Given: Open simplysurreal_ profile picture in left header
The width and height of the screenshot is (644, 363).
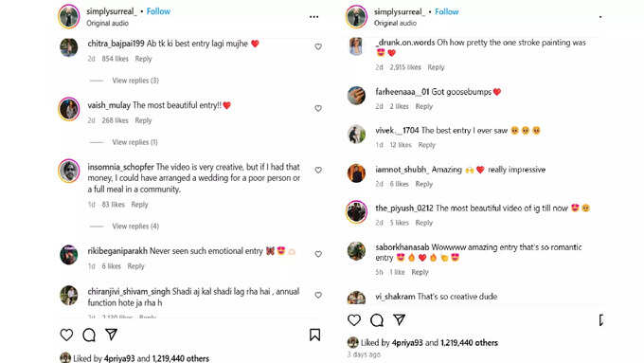Looking at the screenshot, I should [69, 17].
